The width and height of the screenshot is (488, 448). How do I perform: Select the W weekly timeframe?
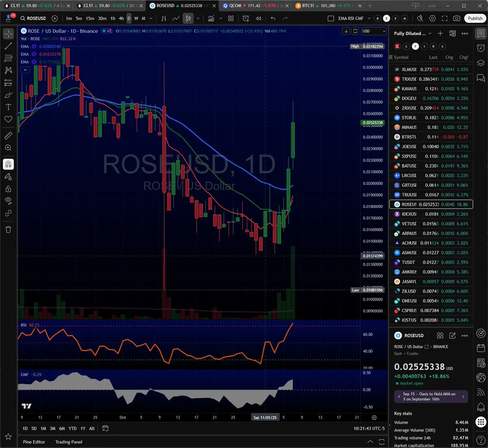pos(136,18)
